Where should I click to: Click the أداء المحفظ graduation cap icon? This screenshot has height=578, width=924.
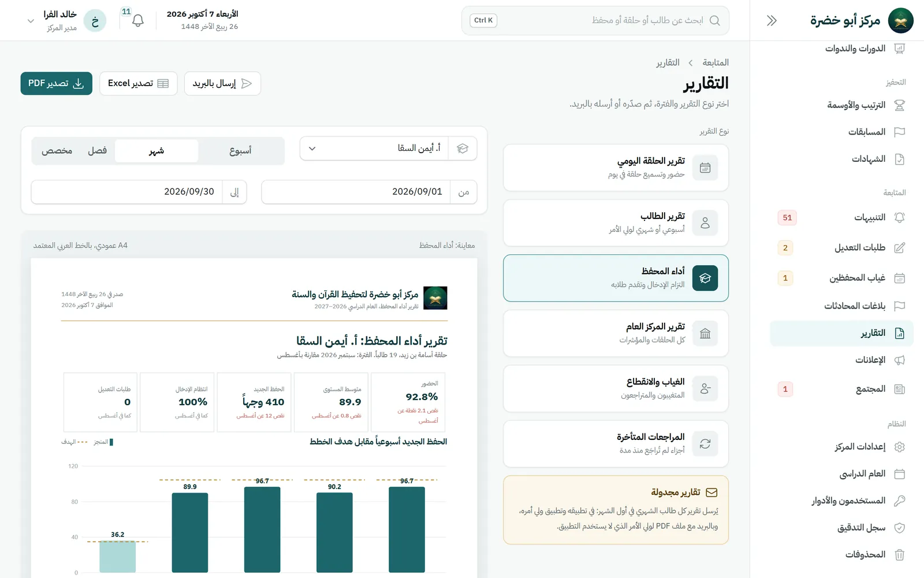click(705, 278)
